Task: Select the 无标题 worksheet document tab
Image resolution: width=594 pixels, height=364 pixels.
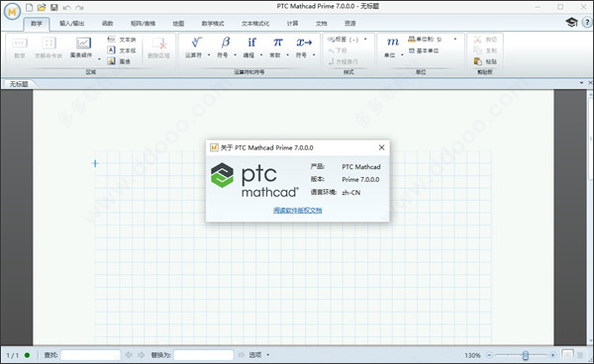Action: pos(19,84)
